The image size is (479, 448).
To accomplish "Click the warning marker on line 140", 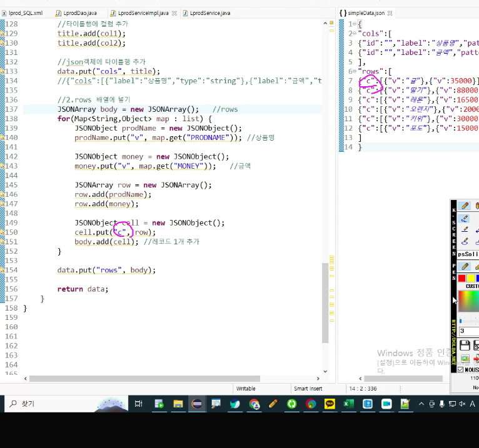I will point(2,137).
